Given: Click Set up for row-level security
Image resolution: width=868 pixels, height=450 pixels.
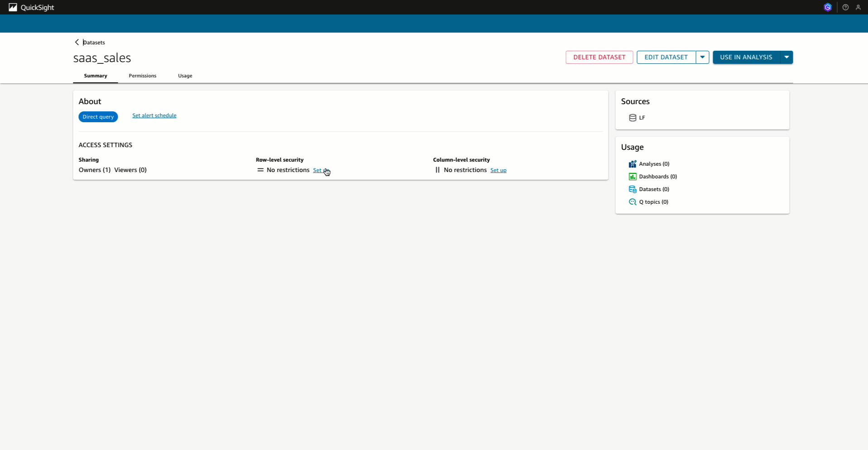Looking at the screenshot, I should click(321, 170).
